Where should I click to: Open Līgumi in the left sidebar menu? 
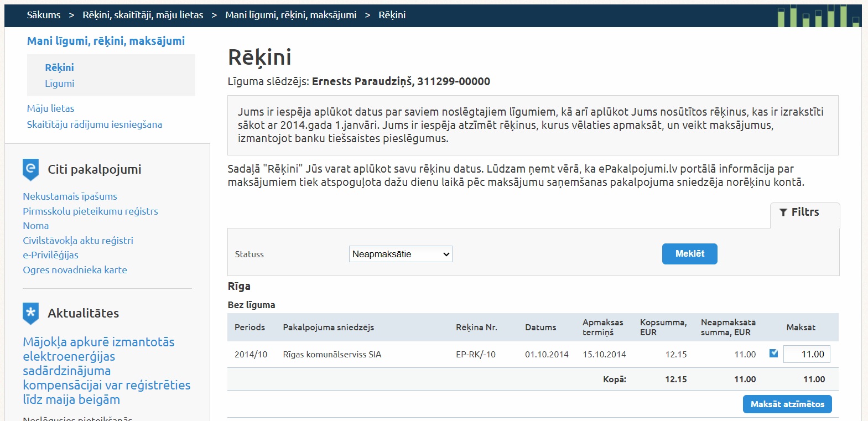tap(59, 84)
